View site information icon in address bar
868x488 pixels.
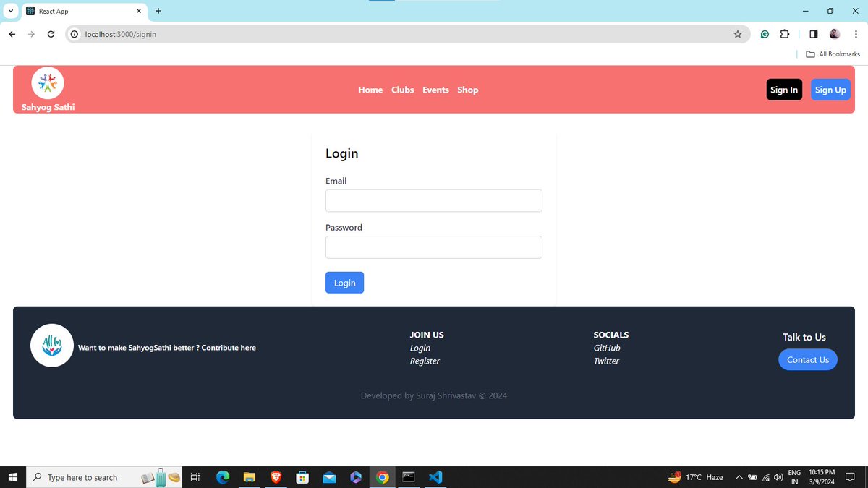[x=74, y=34]
